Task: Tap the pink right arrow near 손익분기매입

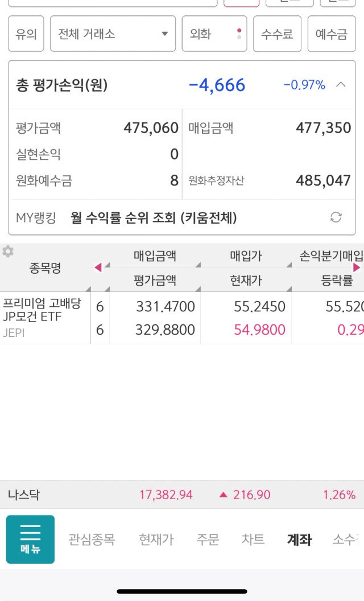Action: 357,267
